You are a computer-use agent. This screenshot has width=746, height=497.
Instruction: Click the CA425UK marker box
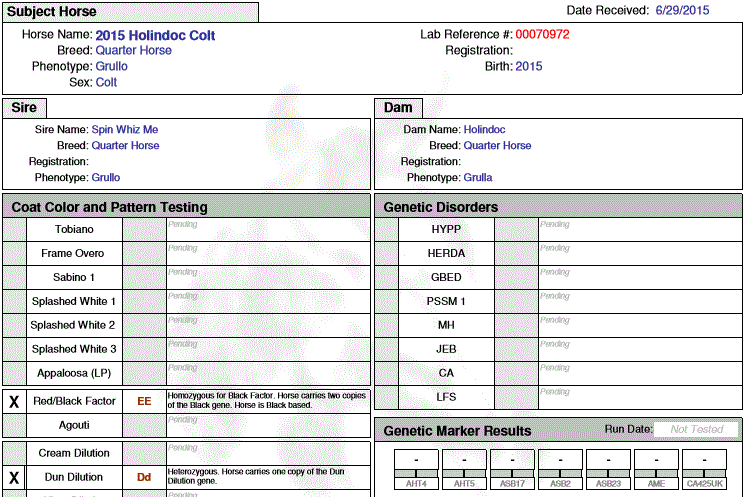705,470
